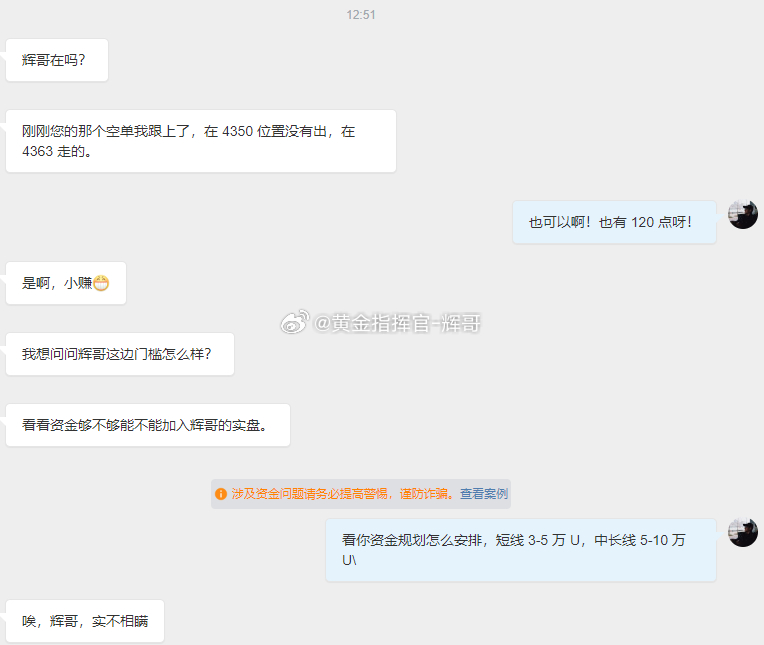Click the sender avatar beside 也可以啊 message
764x645 pixels.
tap(743, 214)
